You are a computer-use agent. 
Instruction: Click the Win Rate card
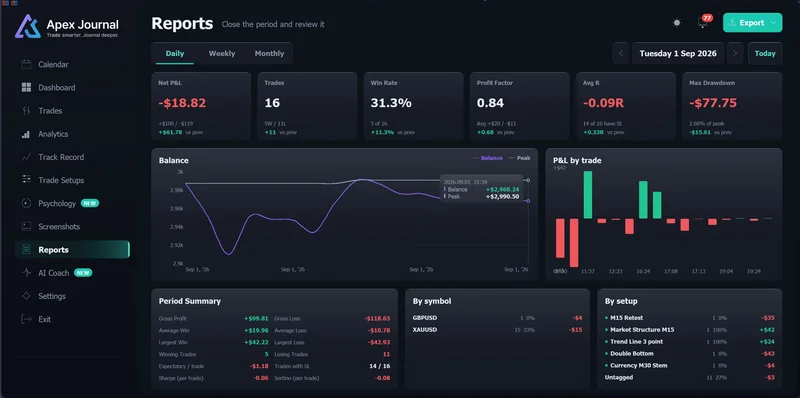pos(413,106)
